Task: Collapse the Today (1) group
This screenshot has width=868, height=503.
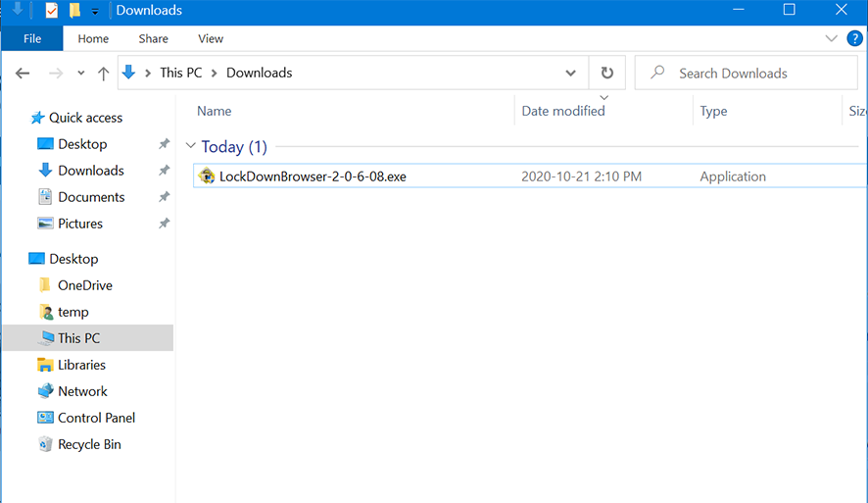Action: [x=190, y=146]
